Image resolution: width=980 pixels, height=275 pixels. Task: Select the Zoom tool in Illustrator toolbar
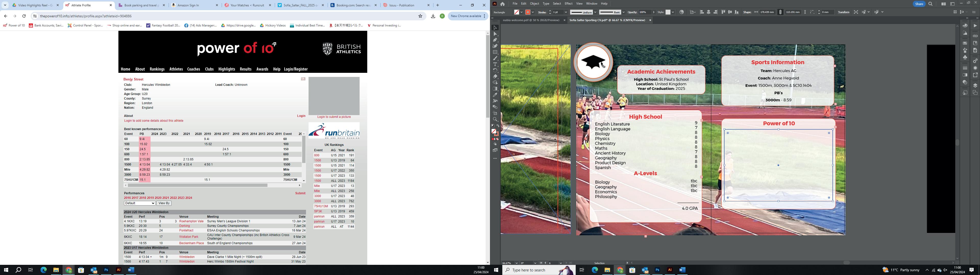tap(495, 119)
